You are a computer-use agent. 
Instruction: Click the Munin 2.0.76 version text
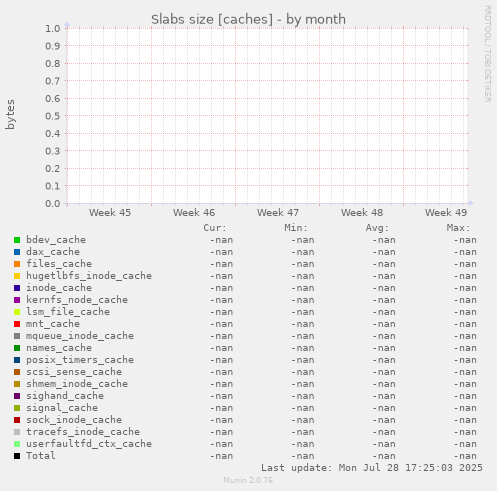248,480
